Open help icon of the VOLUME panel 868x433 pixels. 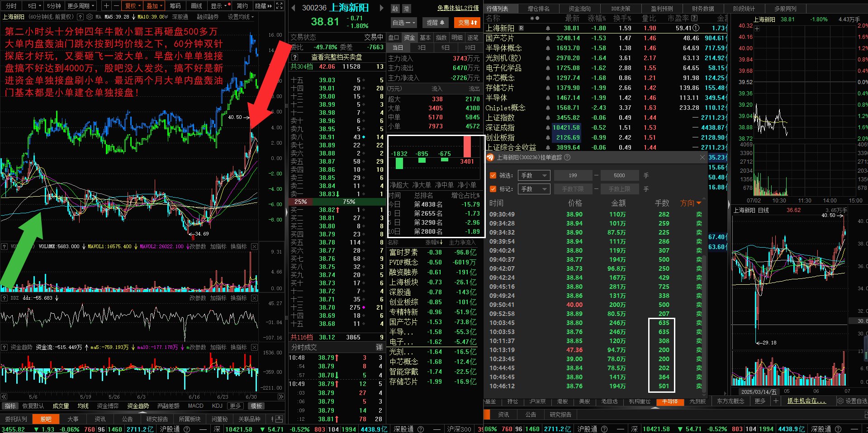pos(5,246)
